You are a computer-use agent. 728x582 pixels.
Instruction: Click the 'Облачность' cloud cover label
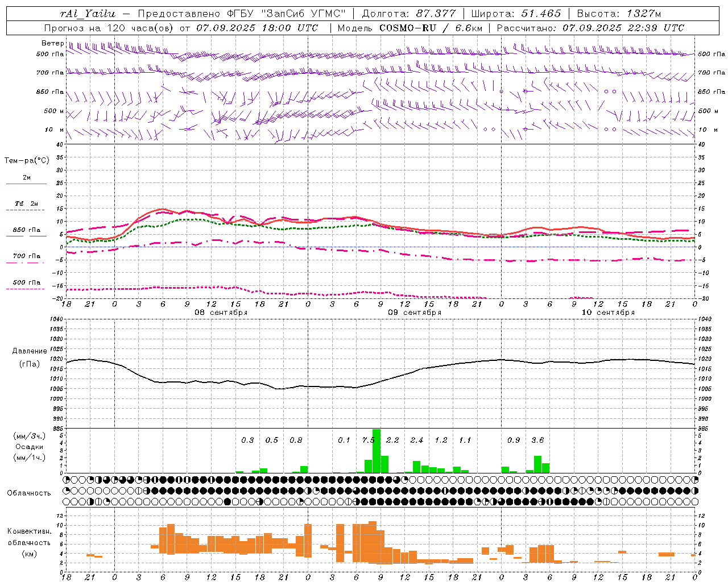click(x=29, y=493)
